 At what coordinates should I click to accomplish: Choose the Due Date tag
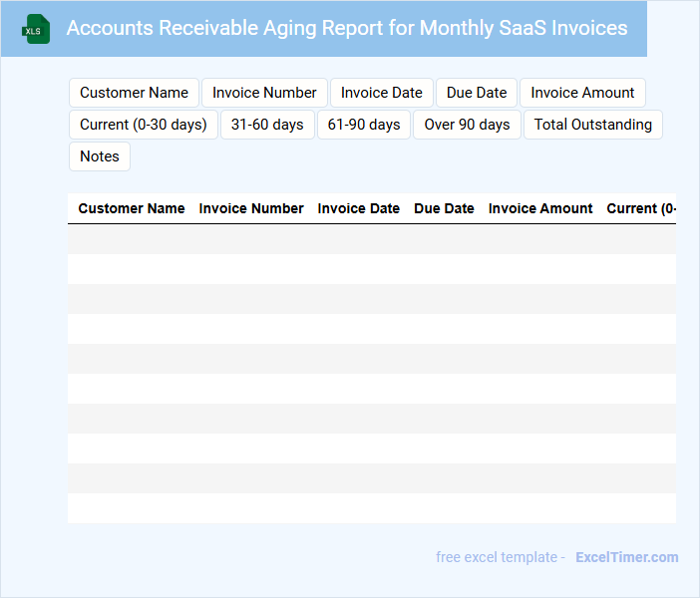(477, 93)
